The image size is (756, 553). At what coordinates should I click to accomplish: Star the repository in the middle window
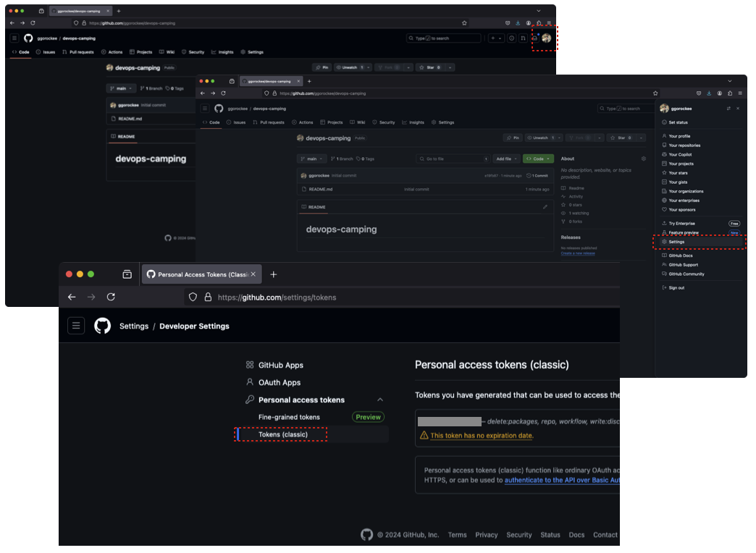(x=621, y=138)
